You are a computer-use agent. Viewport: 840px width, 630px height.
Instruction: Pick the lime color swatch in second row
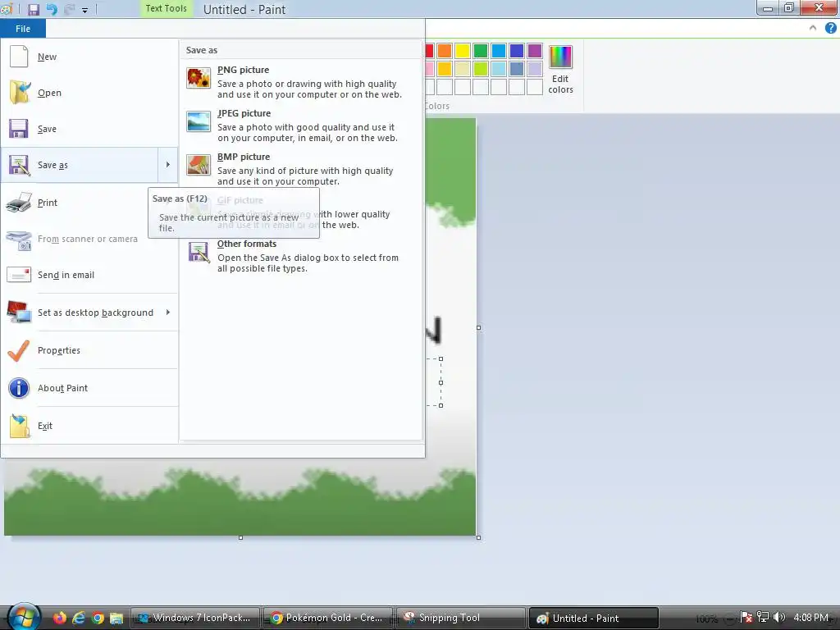(481, 69)
